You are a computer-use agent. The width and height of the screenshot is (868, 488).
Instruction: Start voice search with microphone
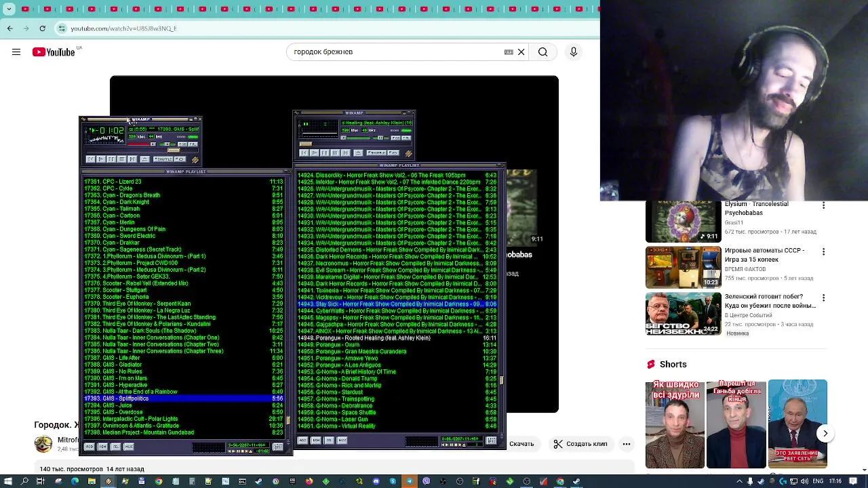574,52
